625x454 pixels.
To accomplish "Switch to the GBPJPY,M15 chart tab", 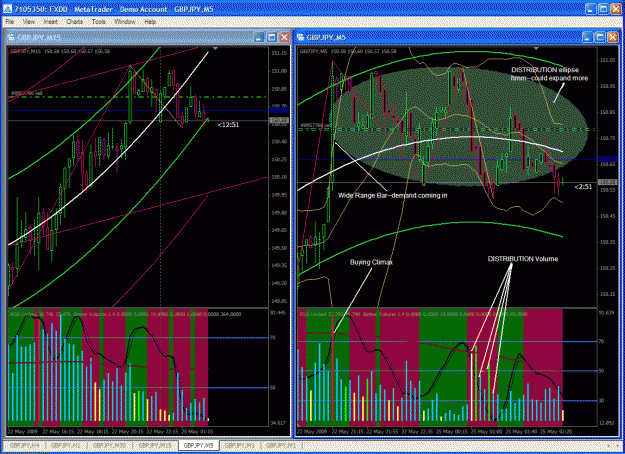I will (x=155, y=445).
